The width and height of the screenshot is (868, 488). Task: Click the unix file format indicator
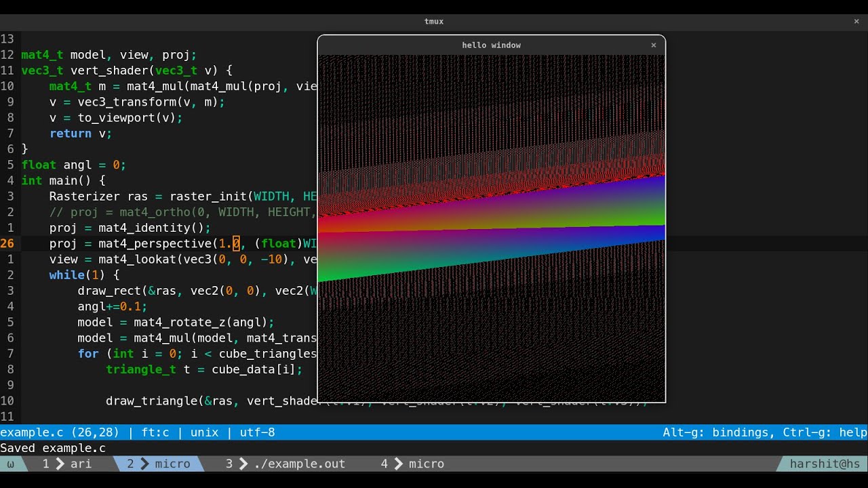tap(205, 432)
